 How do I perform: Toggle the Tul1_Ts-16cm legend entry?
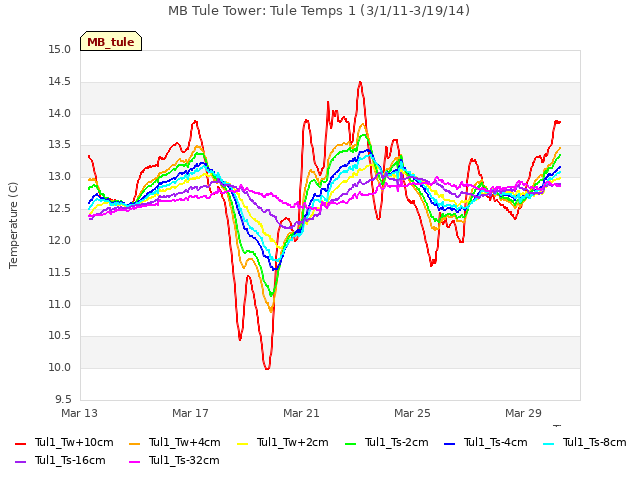[x=60, y=460]
